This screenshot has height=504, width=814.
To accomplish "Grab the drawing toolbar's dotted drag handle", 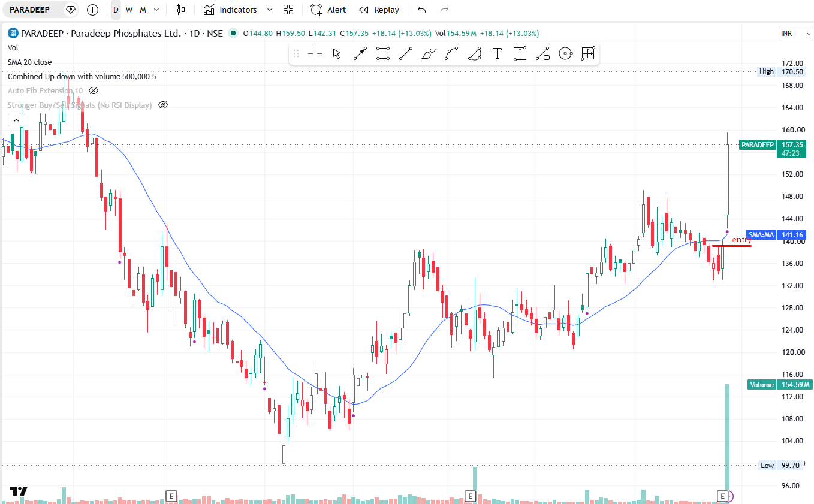I will [x=296, y=54].
